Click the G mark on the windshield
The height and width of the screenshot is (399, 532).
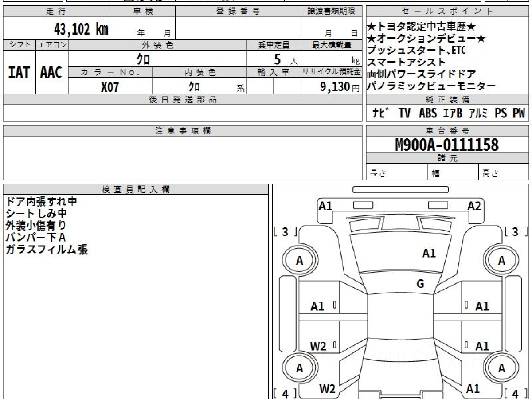tap(420, 284)
